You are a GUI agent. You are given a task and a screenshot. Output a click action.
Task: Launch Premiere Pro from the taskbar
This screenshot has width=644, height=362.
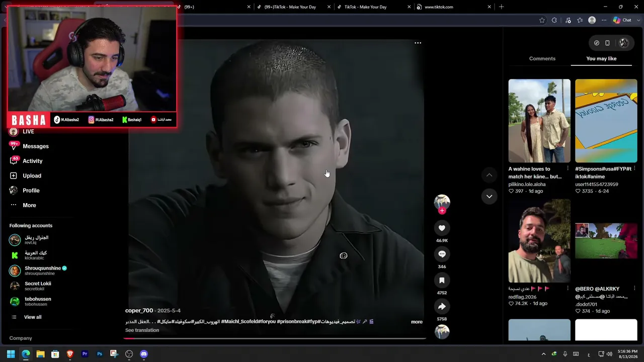[85, 354]
